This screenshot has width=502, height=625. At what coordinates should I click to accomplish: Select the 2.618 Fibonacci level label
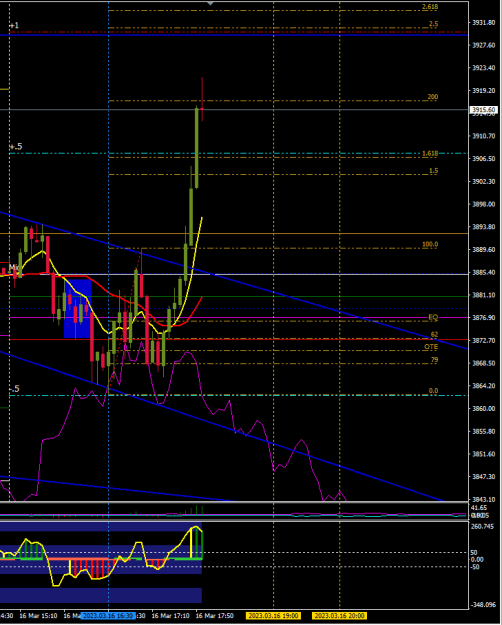430,7
